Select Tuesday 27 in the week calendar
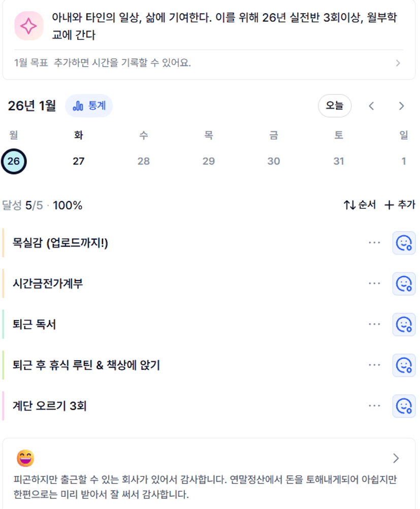Image resolution: width=420 pixels, height=509 pixels. 78,162
